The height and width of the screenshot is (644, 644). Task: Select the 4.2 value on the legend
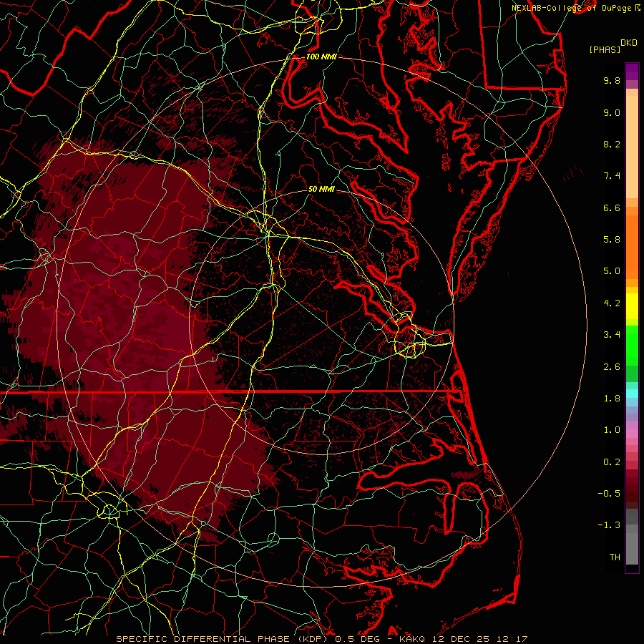click(x=612, y=303)
